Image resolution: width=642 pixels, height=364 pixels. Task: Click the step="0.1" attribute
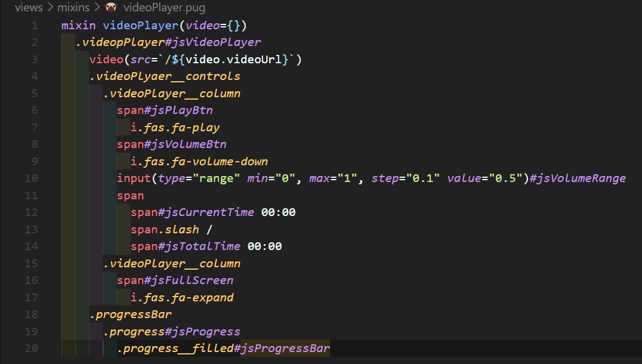pos(405,178)
